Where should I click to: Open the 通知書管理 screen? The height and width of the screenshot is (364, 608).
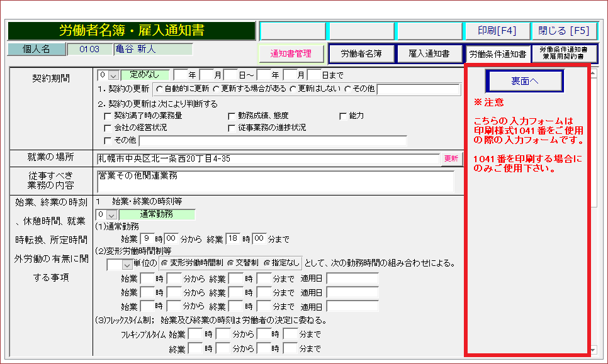[x=291, y=54]
